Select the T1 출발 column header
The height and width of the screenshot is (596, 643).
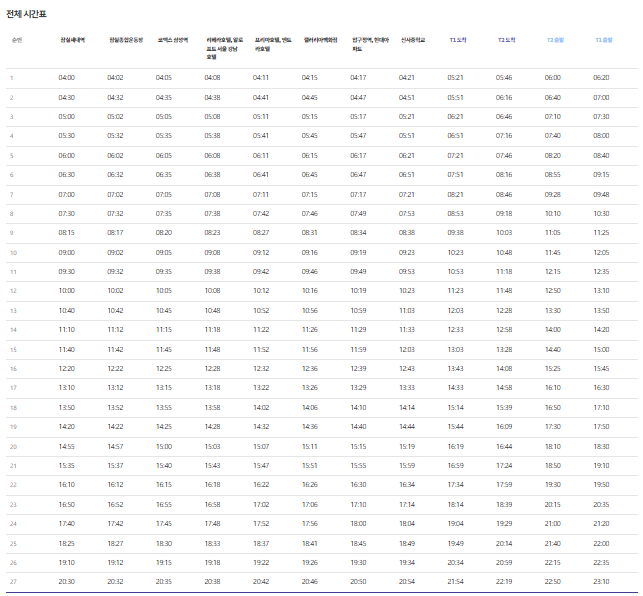click(x=604, y=40)
